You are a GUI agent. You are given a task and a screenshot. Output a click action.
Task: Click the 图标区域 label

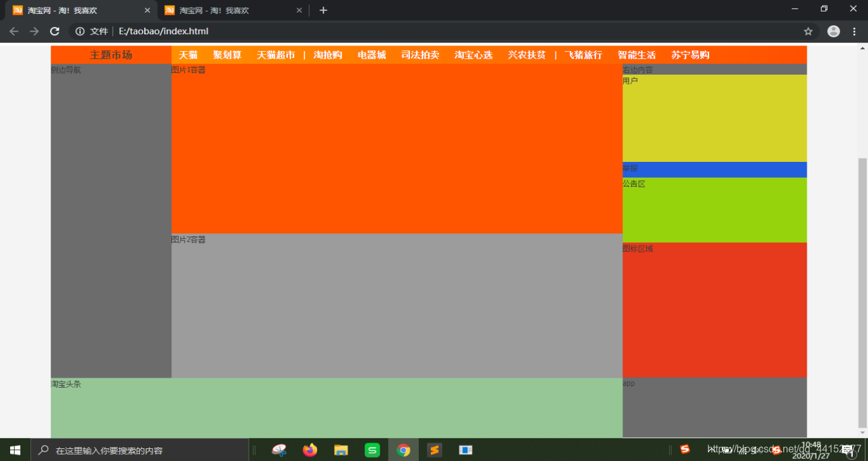click(638, 249)
